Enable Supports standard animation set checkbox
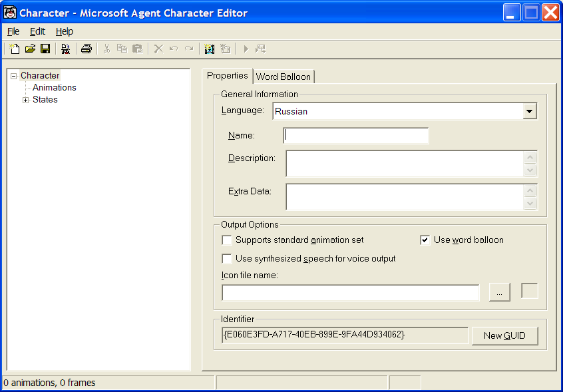This screenshot has width=563, height=392. click(x=228, y=240)
